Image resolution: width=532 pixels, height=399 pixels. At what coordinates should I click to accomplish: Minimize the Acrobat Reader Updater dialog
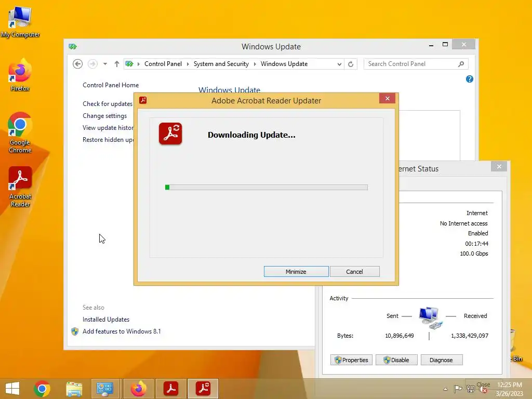tap(296, 271)
